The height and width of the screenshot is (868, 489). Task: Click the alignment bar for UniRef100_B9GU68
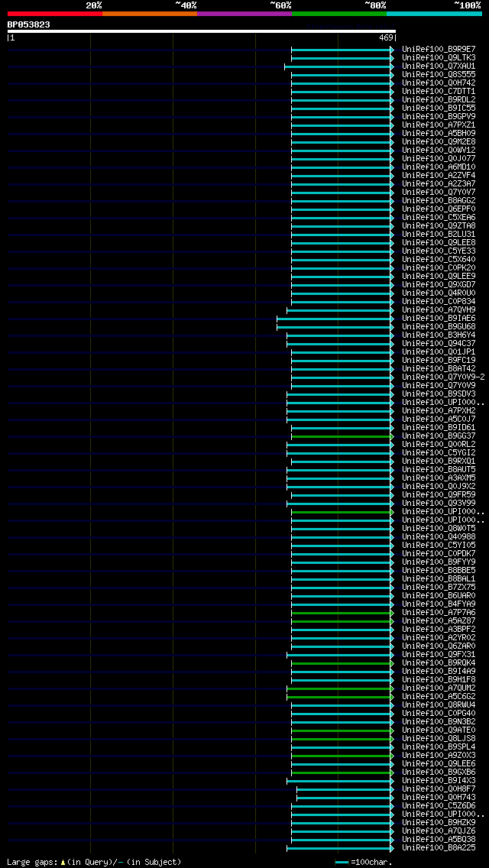click(335, 326)
